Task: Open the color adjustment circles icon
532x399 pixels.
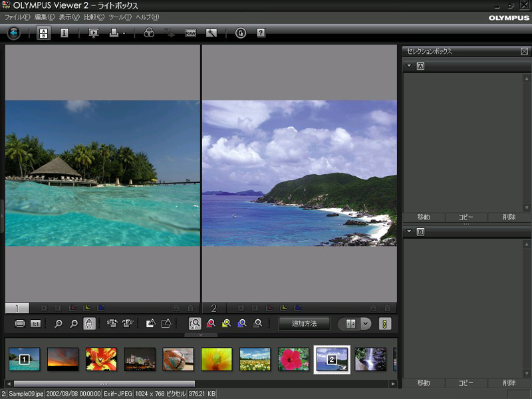Action: [x=149, y=33]
